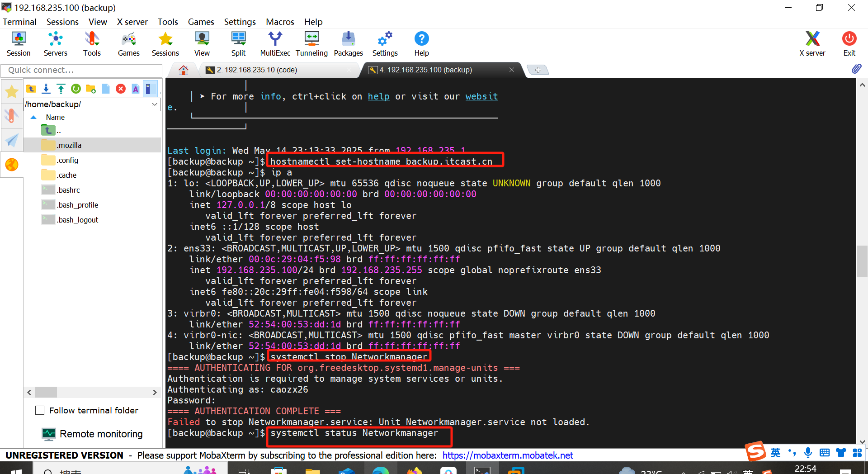Select the .config folder
This screenshot has height=474, width=868.
click(x=92, y=160)
